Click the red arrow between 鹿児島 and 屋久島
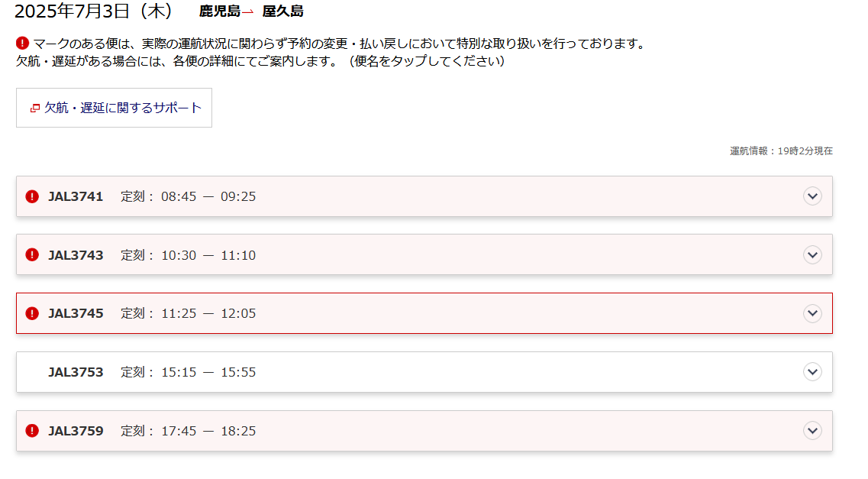868x479 pixels. (x=248, y=11)
